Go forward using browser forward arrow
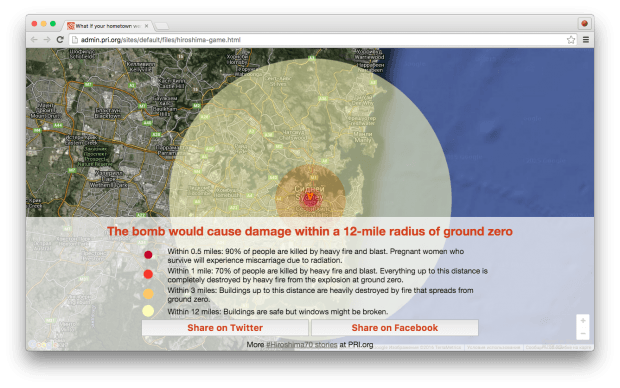 (47, 40)
